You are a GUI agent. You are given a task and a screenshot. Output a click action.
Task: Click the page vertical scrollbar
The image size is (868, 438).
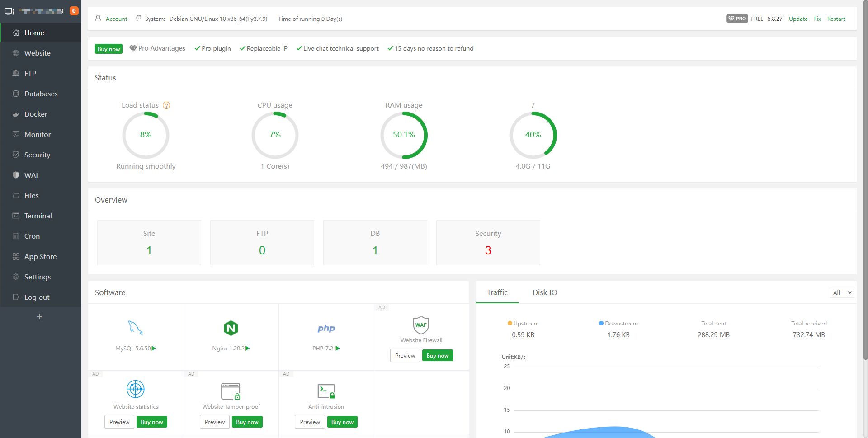tap(865, 181)
